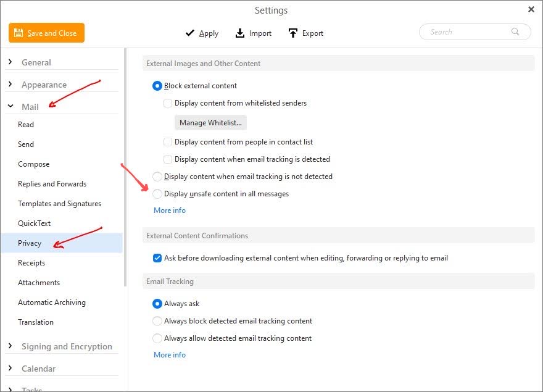543x392 pixels.
Task: Click the Manage Whitelist button
Action: [x=210, y=123]
